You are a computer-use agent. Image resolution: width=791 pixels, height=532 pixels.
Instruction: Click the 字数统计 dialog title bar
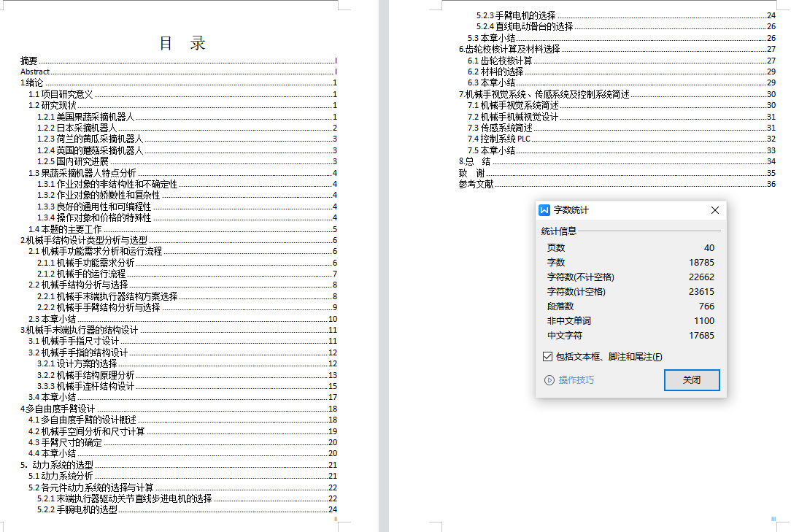click(x=630, y=210)
